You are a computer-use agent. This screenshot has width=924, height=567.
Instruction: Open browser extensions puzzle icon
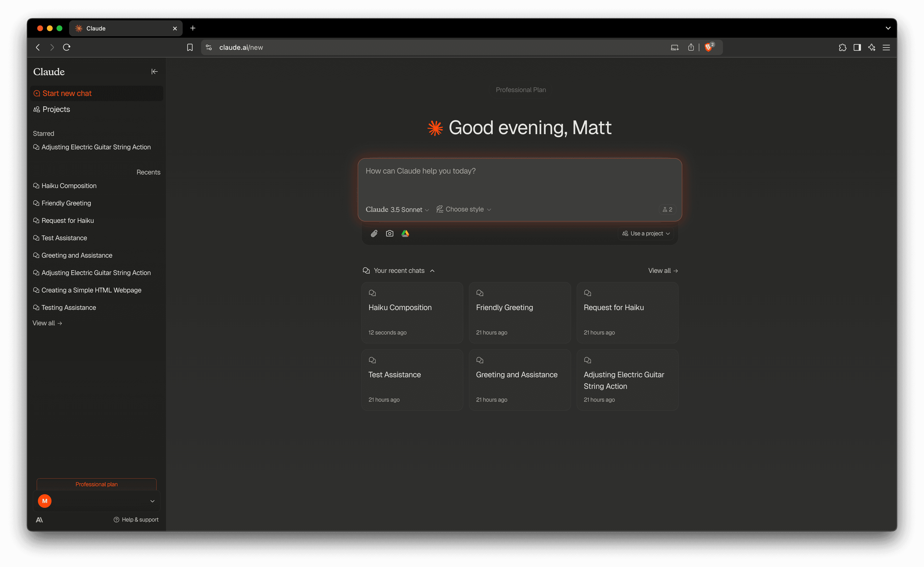tap(842, 47)
